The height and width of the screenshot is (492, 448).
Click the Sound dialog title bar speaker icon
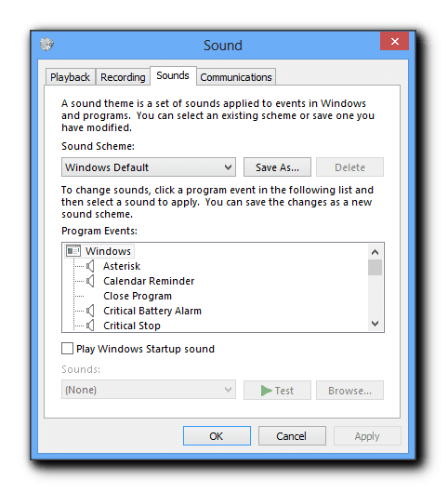coord(46,44)
